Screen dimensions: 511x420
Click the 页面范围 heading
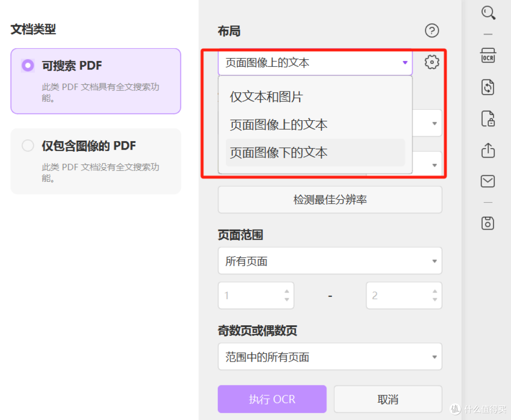point(240,235)
